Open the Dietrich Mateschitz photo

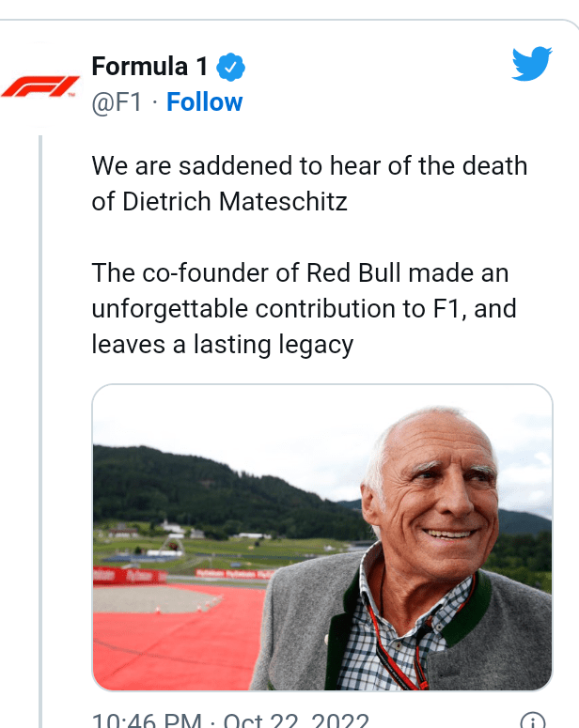321,537
